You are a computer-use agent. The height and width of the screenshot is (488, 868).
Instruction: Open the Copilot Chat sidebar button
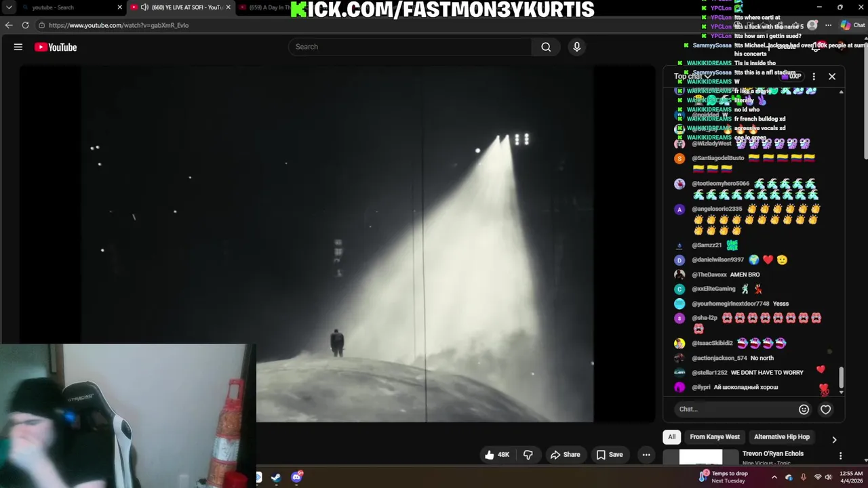click(x=852, y=25)
